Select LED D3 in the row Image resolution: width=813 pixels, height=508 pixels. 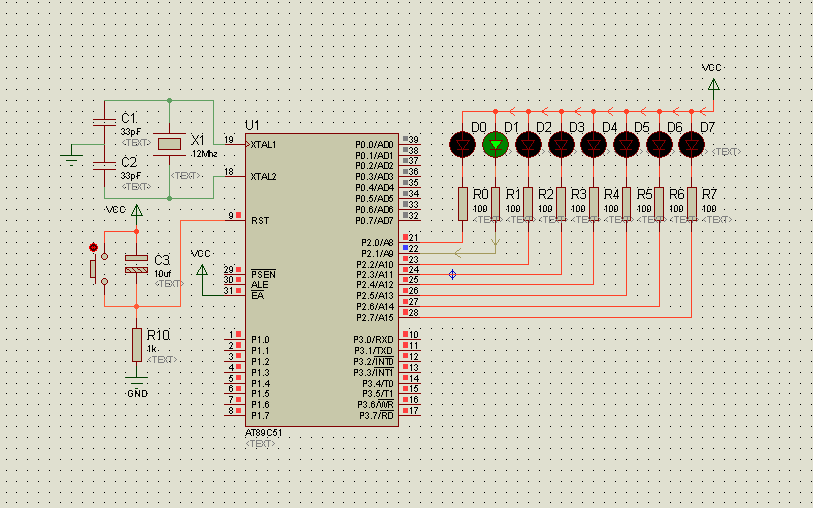[x=561, y=145]
